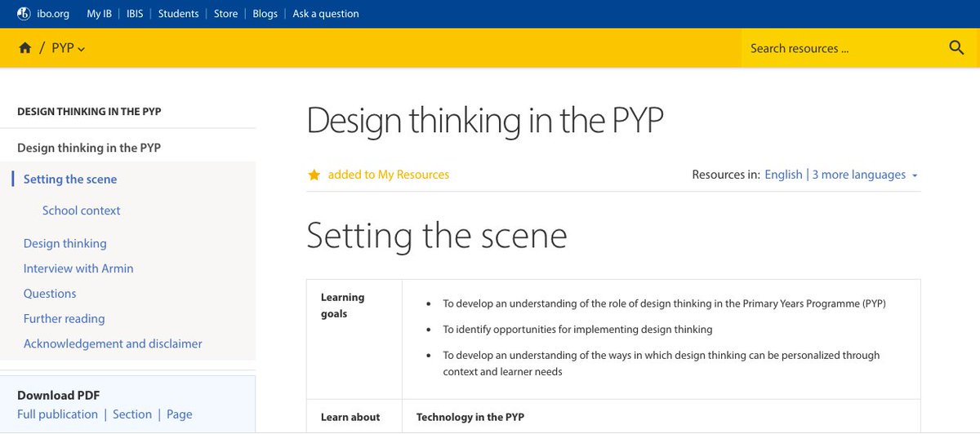Image resolution: width=980 pixels, height=434 pixels.
Task: Open Students in top navigation
Action: [179, 14]
